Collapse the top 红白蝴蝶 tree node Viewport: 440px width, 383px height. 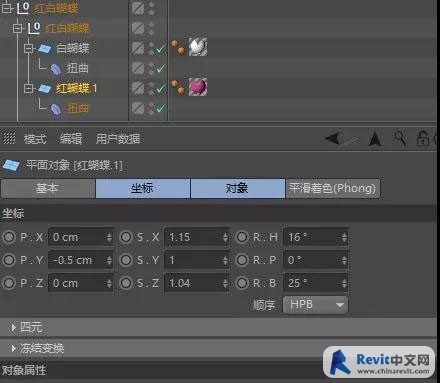7,8
